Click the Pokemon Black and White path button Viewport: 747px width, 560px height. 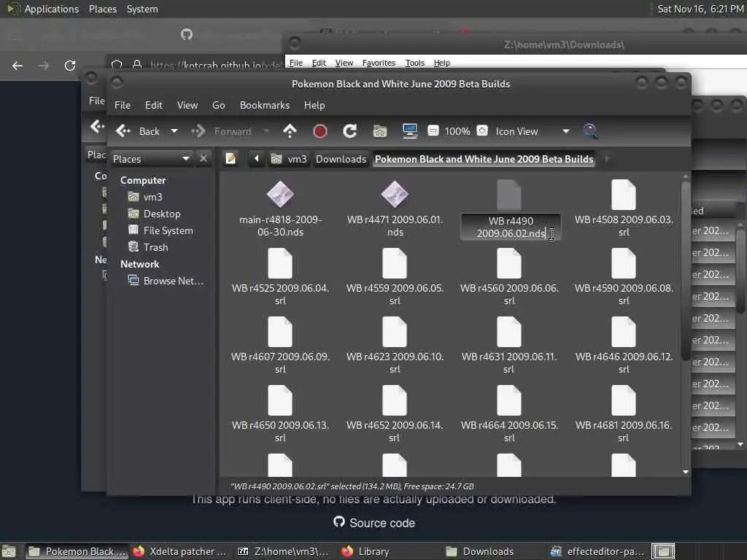click(x=484, y=159)
